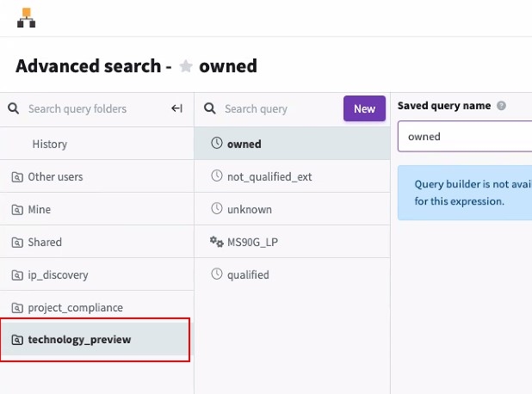
Task: Click the orange hierarchy app logo
Action: click(x=27, y=17)
